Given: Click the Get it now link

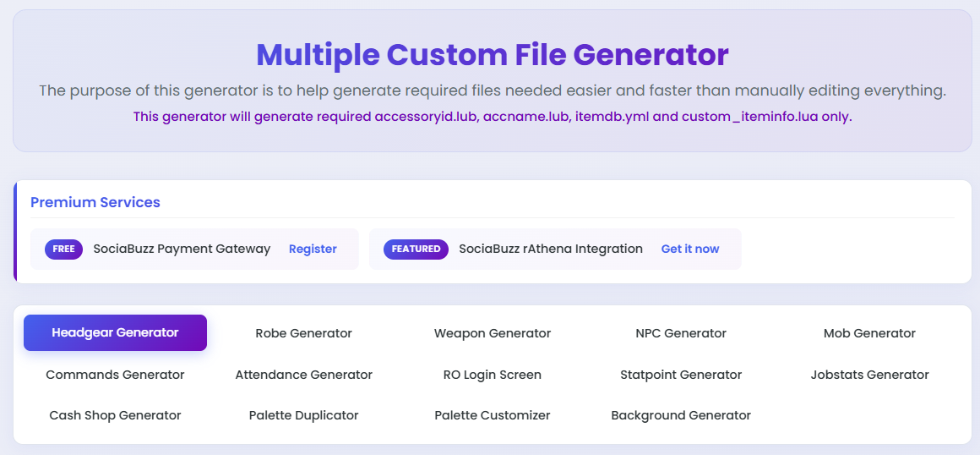Looking at the screenshot, I should pyautogui.click(x=690, y=249).
